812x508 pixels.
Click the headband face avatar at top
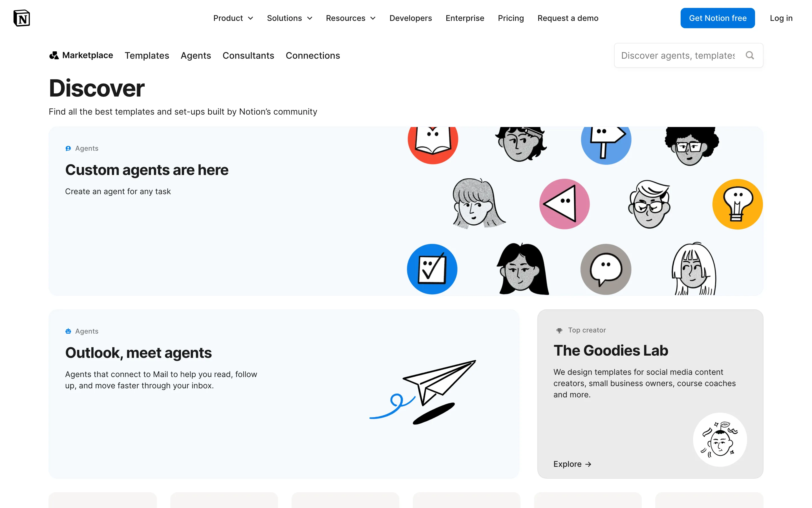(521, 144)
